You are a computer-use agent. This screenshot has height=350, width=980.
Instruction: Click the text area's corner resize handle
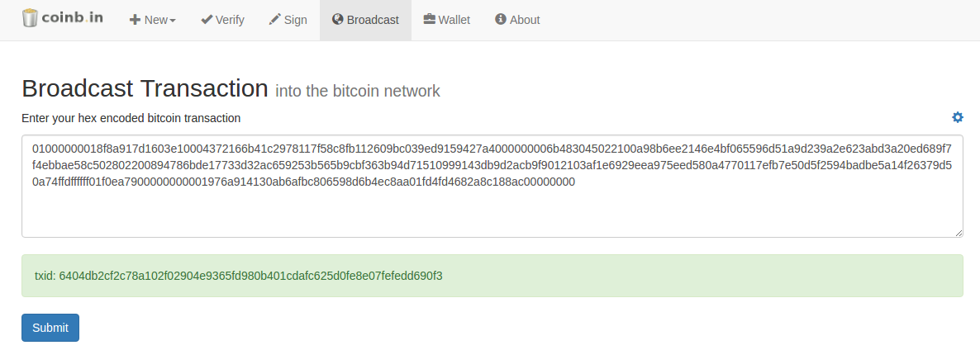point(959,233)
